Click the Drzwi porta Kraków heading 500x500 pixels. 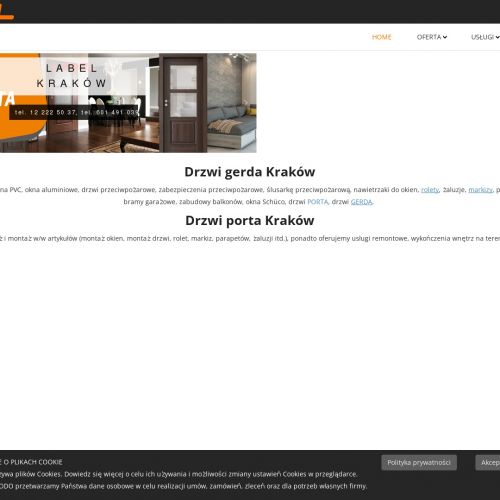point(250,221)
